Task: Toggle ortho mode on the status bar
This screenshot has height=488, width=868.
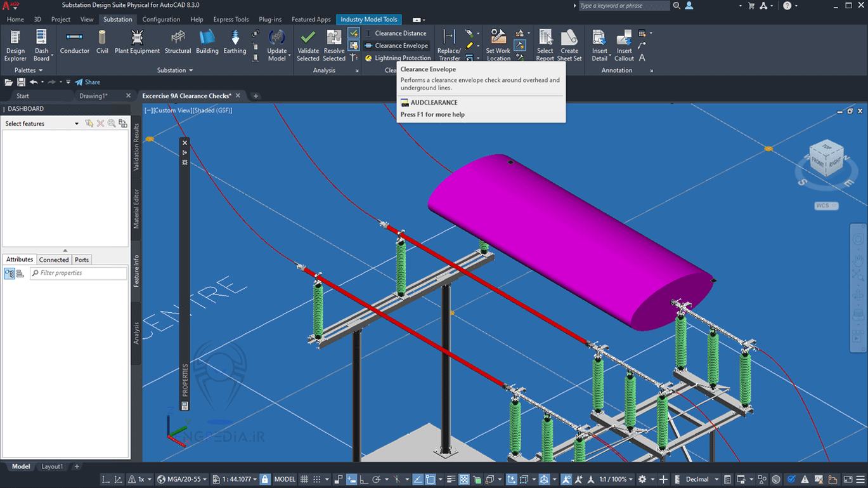Action: click(363, 479)
